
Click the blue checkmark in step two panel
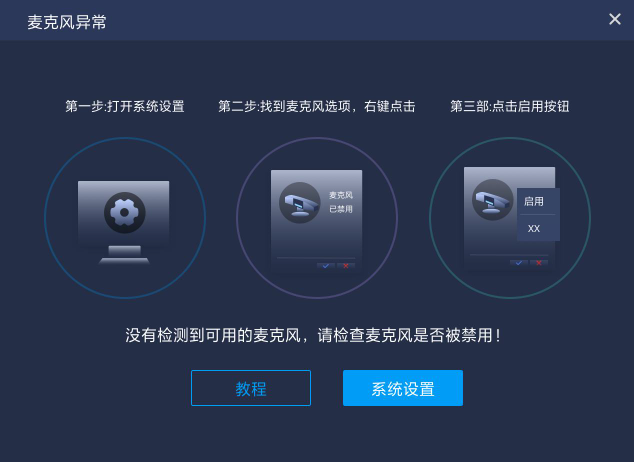325,266
